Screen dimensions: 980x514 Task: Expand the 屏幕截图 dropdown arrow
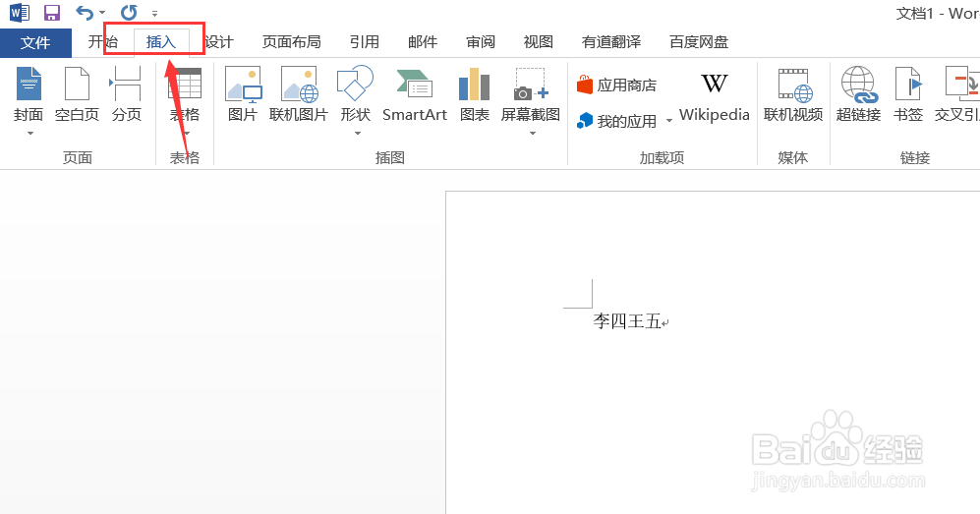533,133
